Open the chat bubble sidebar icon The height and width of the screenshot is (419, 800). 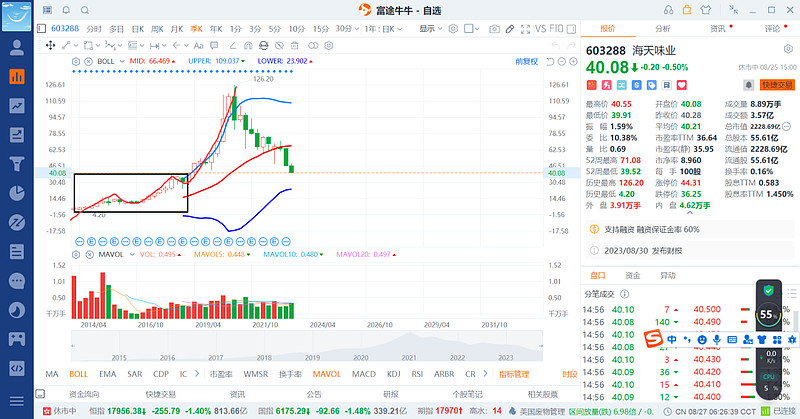pos(17,281)
